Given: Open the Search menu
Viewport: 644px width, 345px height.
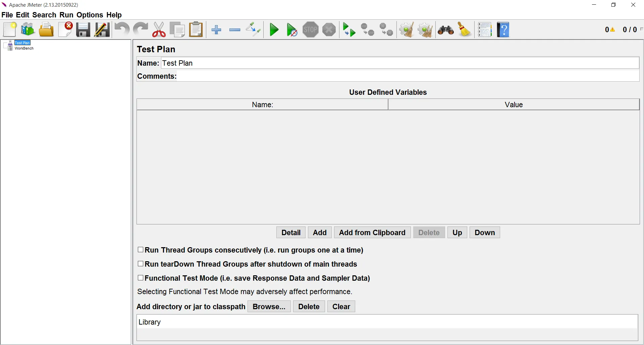Looking at the screenshot, I should click(x=44, y=15).
